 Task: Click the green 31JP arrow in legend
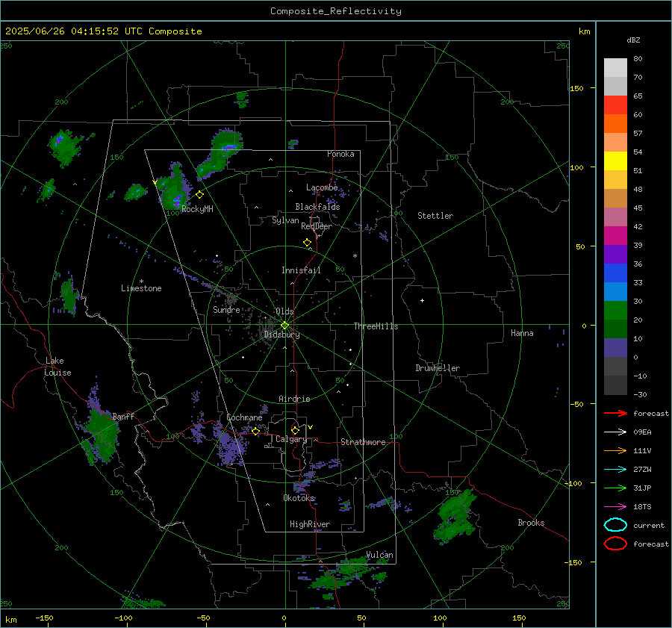pyautogui.click(x=615, y=488)
